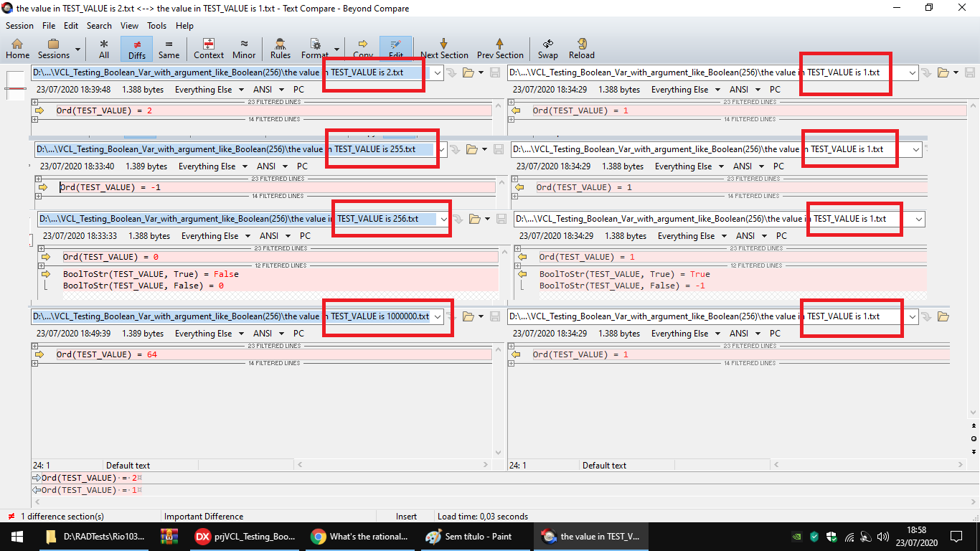Click the BoolToStr(TEST_VALUE, True) = True line
The width and height of the screenshot is (980, 551).
624,274
